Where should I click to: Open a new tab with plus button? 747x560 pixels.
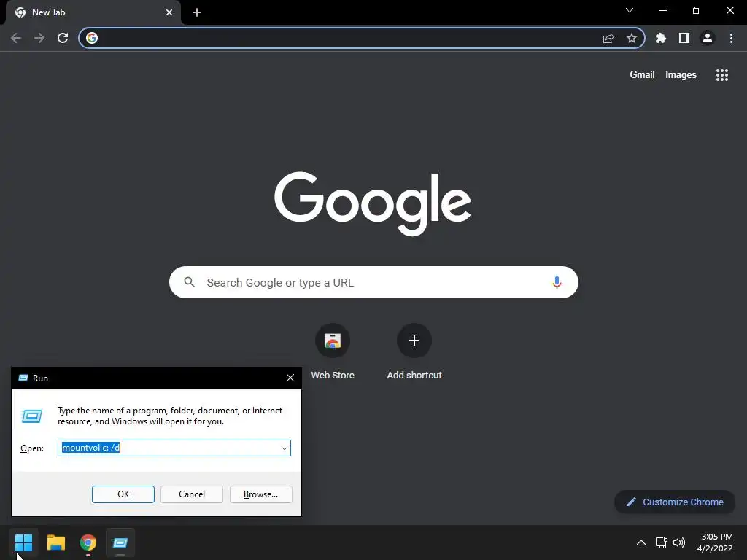197,12
